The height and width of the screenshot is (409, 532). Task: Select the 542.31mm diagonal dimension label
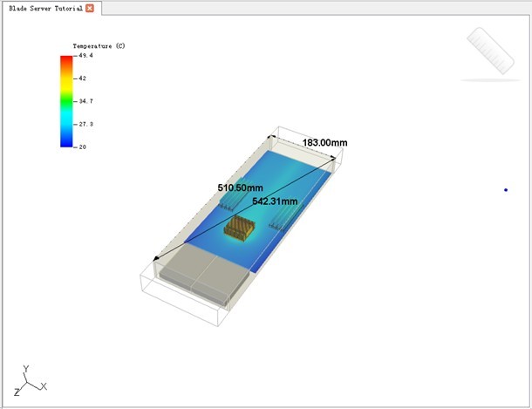click(275, 201)
